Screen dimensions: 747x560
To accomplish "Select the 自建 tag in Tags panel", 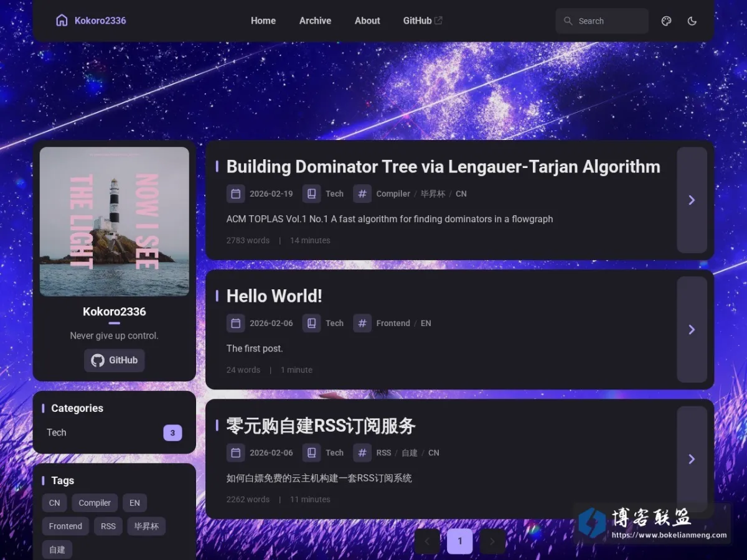I will [x=57, y=550].
